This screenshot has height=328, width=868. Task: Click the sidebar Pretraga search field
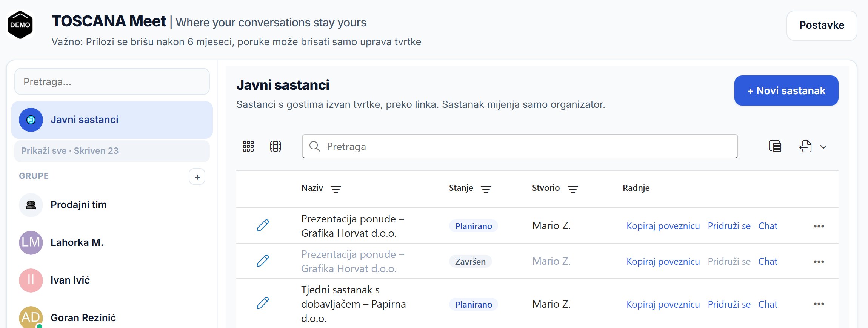pyautogui.click(x=112, y=81)
